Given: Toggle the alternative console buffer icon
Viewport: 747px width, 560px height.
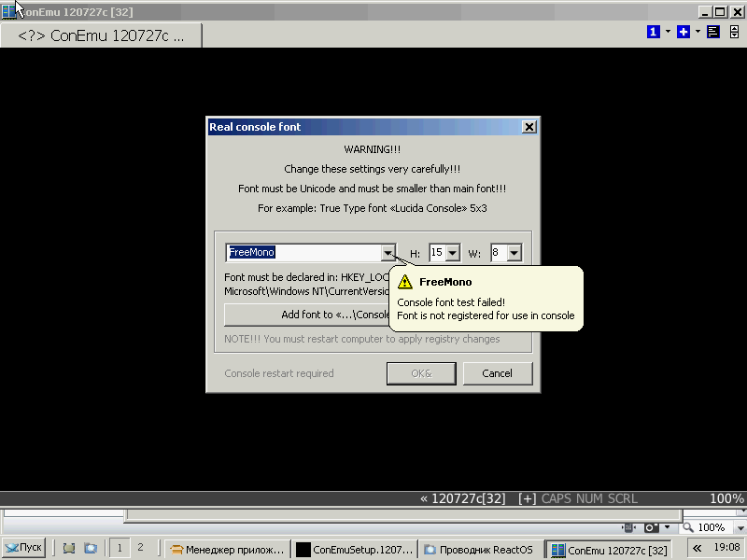Looking at the screenshot, I should pos(713,32).
